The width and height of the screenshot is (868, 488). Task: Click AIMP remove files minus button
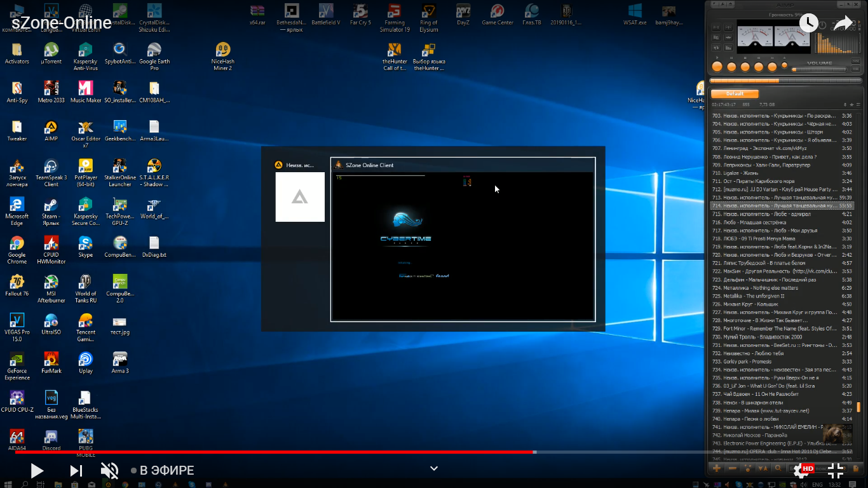click(732, 468)
